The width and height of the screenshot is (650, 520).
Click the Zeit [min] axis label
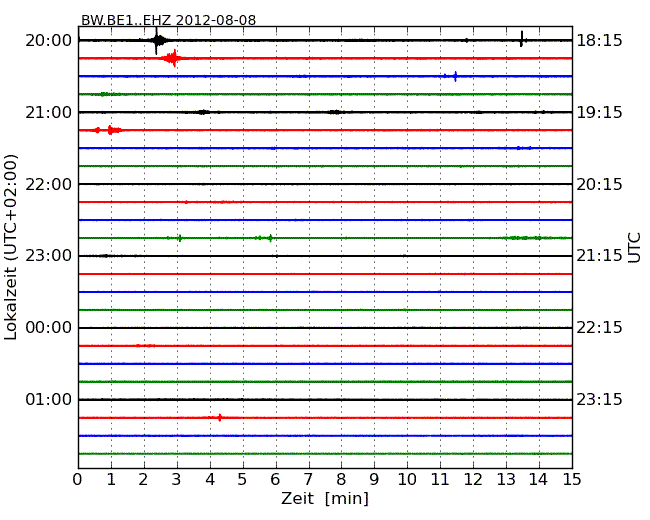(325, 498)
